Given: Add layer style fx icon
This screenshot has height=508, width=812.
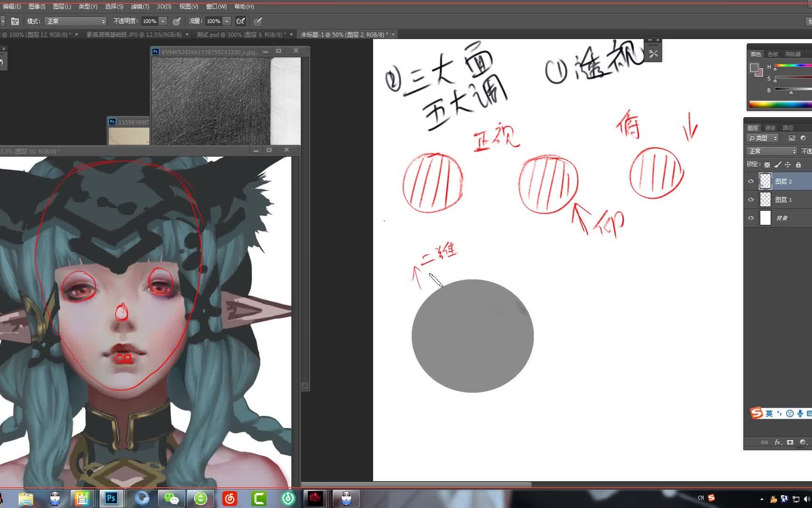Looking at the screenshot, I should coord(778,442).
